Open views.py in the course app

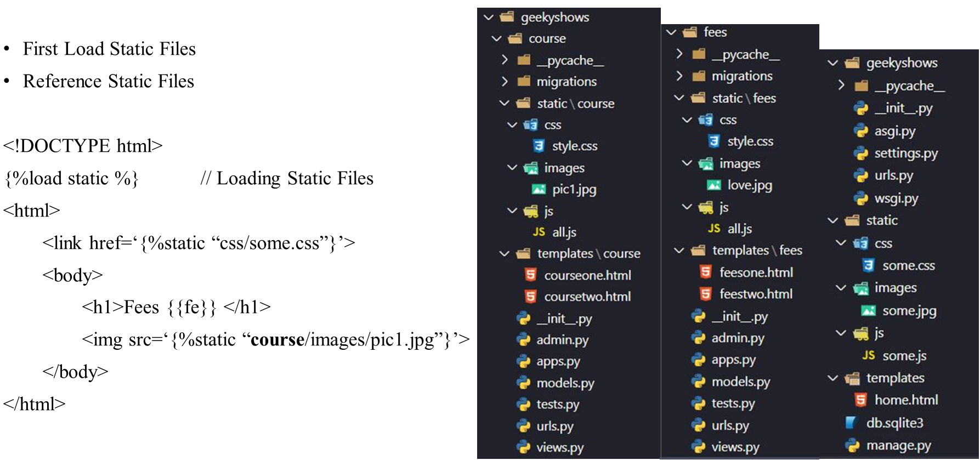tap(559, 447)
